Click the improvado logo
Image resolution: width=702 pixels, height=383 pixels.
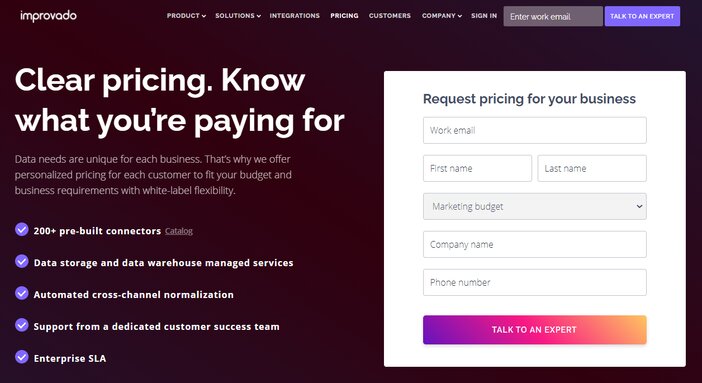[48, 16]
